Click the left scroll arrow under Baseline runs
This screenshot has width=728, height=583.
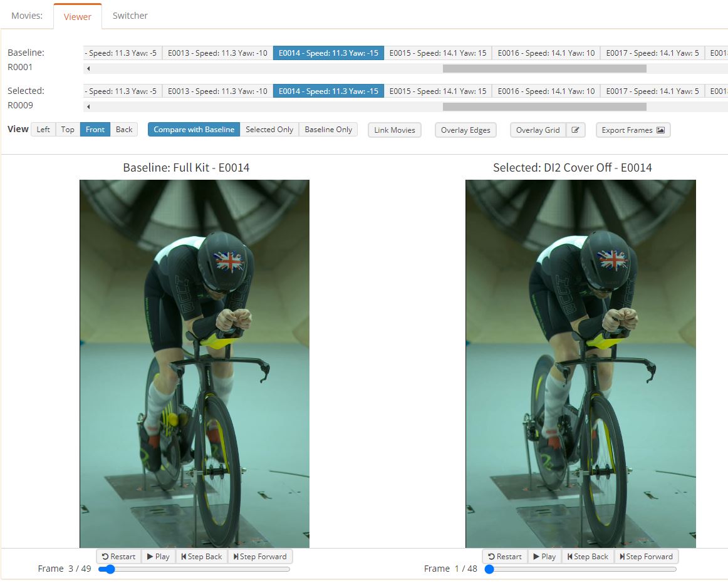tap(87, 68)
